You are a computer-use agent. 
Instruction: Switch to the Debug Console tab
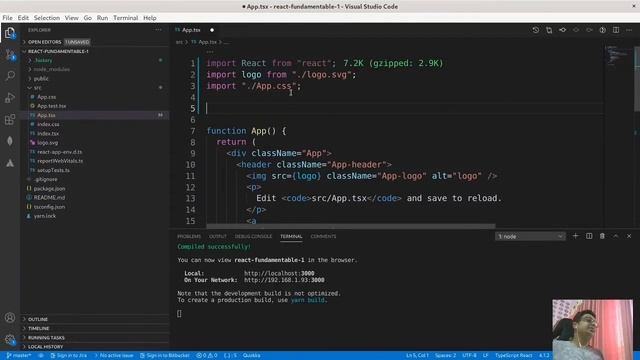point(253,236)
